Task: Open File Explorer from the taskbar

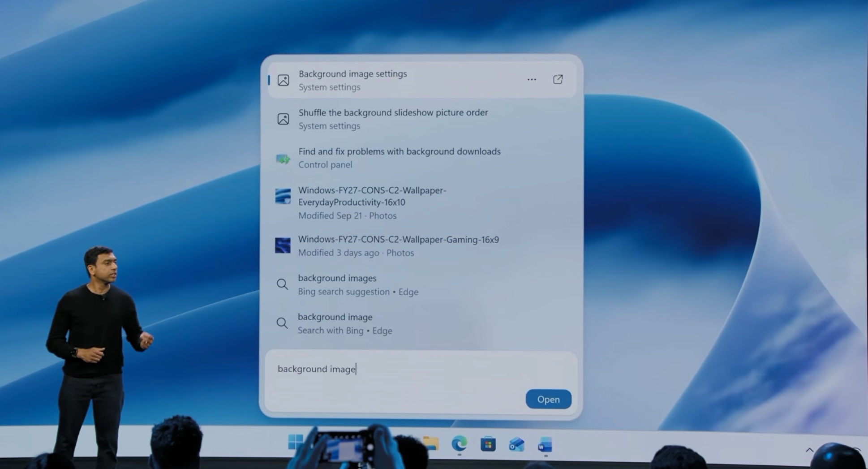Action: (x=431, y=443)
